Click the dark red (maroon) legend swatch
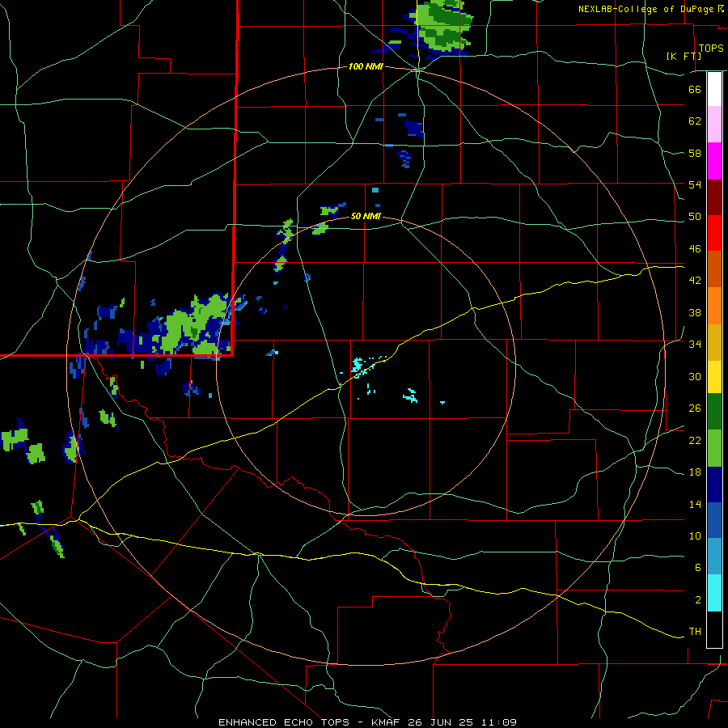The image size is (728, 728). click(x=714, y=197)
